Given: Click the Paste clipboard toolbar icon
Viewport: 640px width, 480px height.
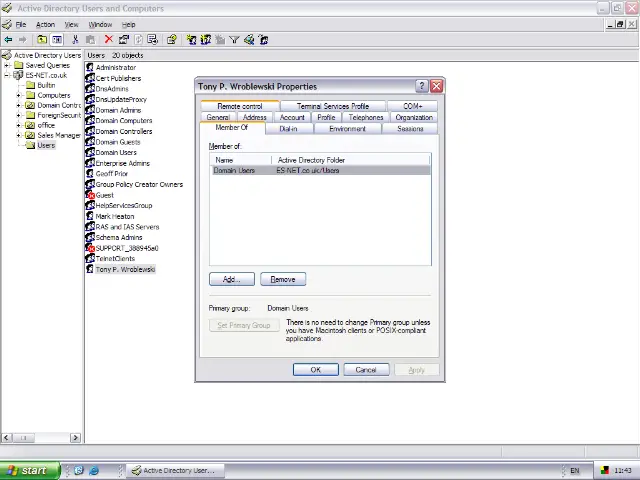Looking at the screenshot, I should click(91, 40).
